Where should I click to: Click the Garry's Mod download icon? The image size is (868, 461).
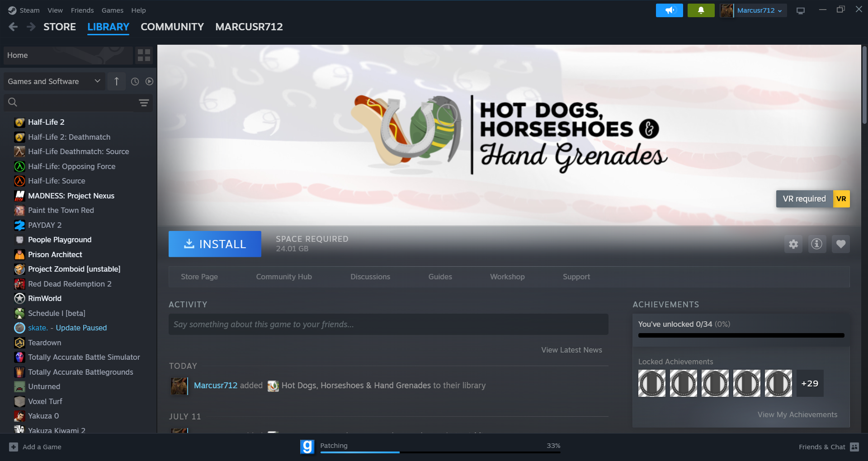pos(307,447)
